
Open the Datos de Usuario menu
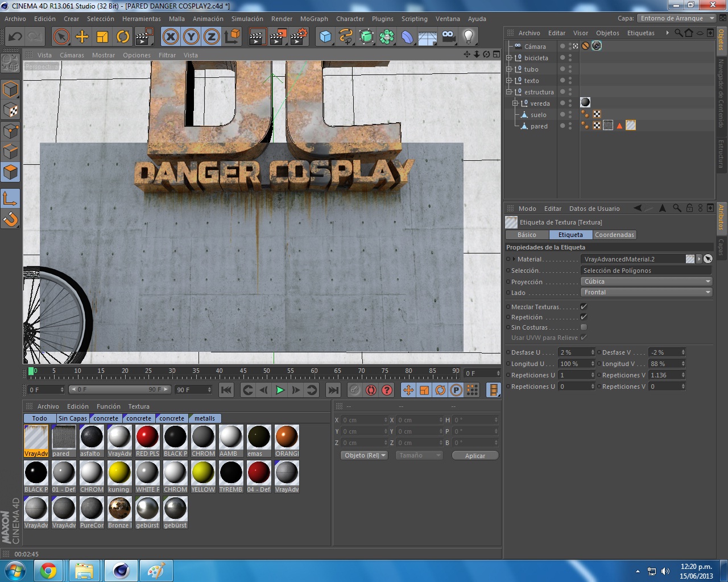(594, 209)
